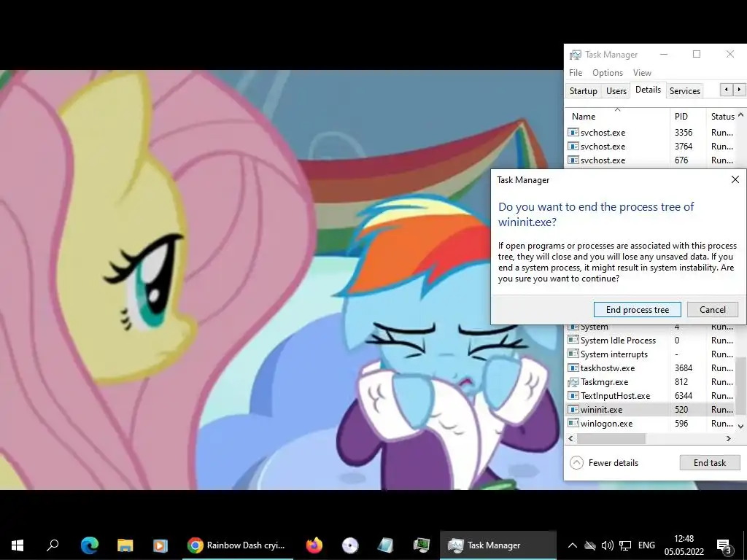
Task: Switch to Chrome Rainbow Dash window
Action: tap(237, 545)
